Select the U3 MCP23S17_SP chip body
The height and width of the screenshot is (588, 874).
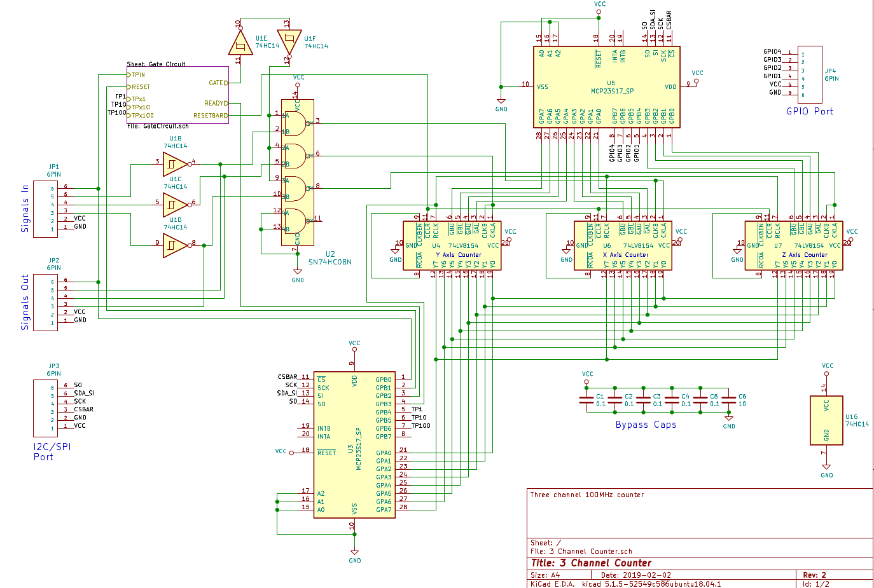[354, 445]
